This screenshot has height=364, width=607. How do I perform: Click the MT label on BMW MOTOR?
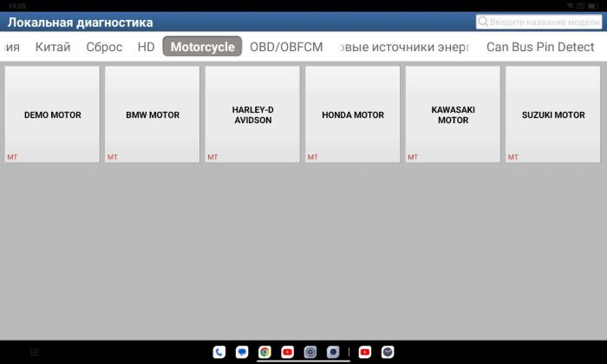[x=112, y=157]
